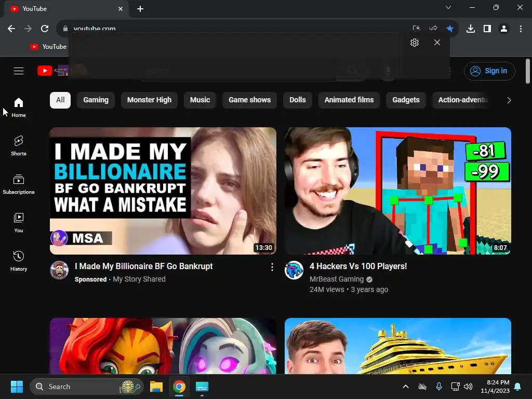Open Chrome downloads icon
532x399 pixels.
[471, 29]
